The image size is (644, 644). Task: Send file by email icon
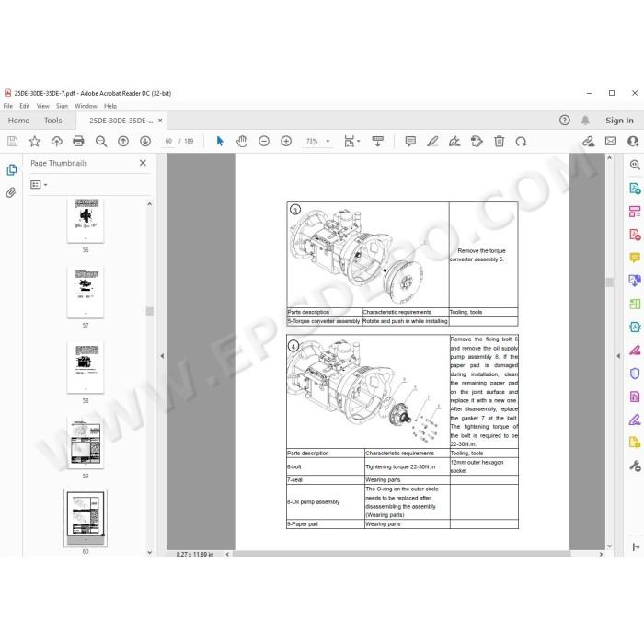(x=611, y=142)
